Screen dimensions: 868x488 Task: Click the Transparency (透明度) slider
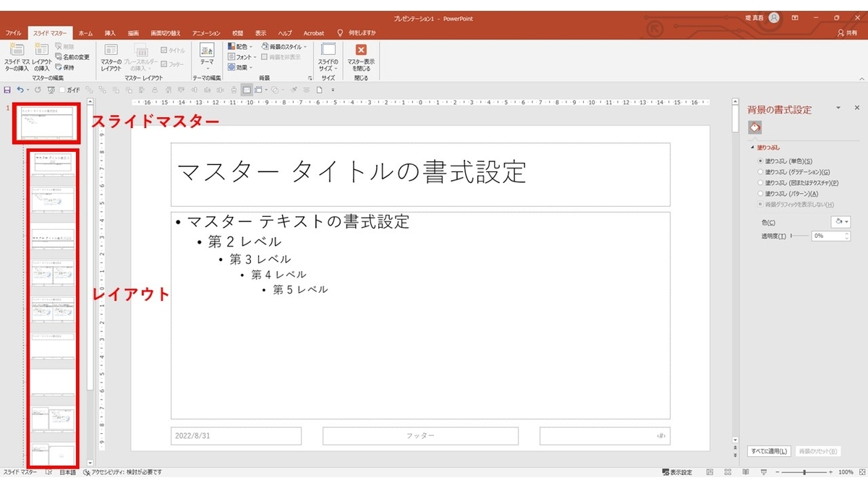(x=800, y=236)
